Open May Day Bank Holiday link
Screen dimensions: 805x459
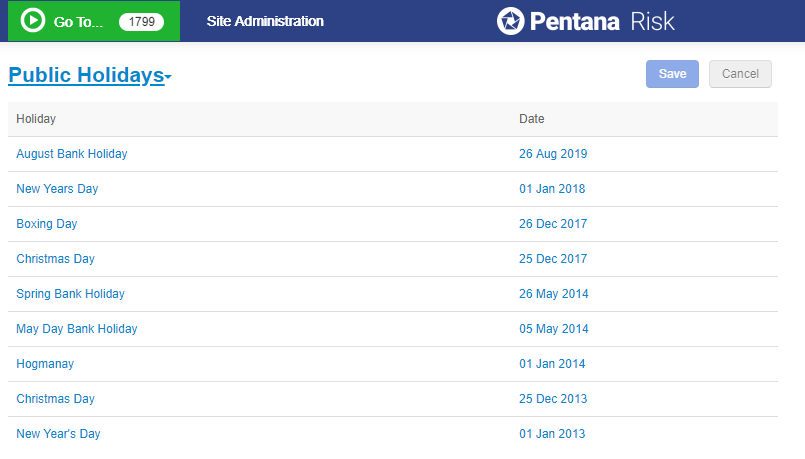pyautogui.click(x=77, y=329)
